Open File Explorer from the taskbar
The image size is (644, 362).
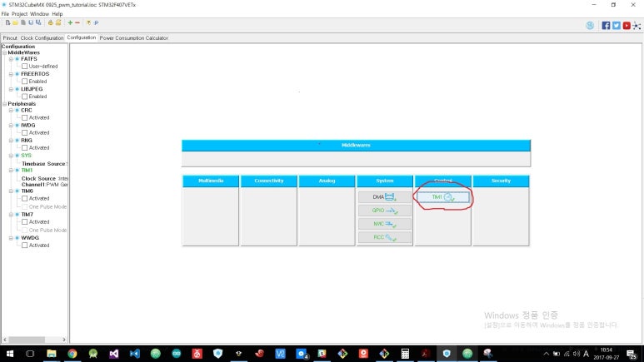coord(52,354)
